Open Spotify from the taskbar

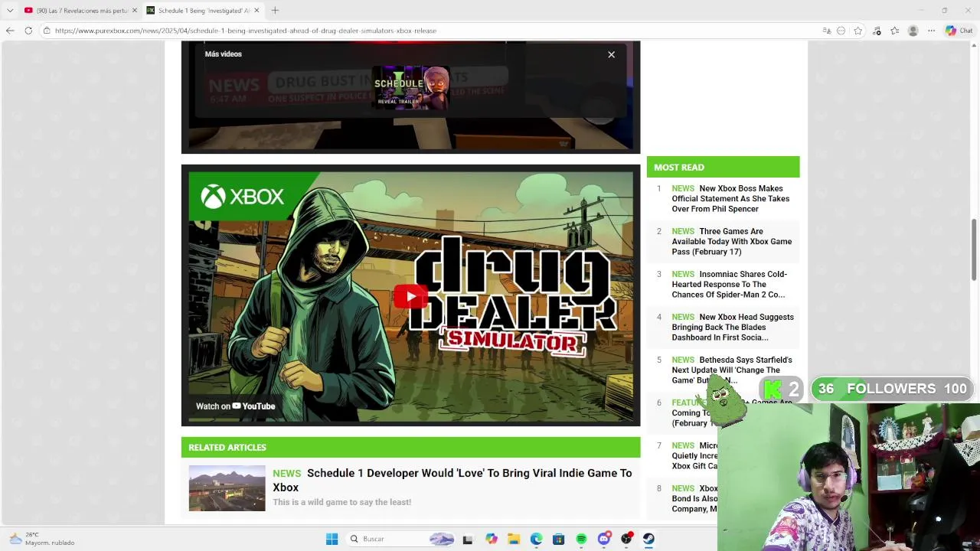pyautogui.click(x=581, y=540)
